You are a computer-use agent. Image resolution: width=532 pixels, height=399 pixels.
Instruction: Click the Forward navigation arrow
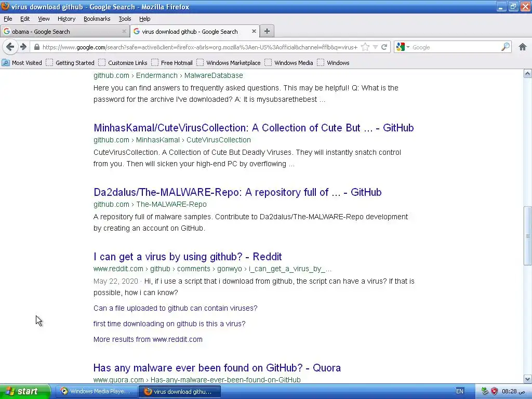tap(23, 47)
